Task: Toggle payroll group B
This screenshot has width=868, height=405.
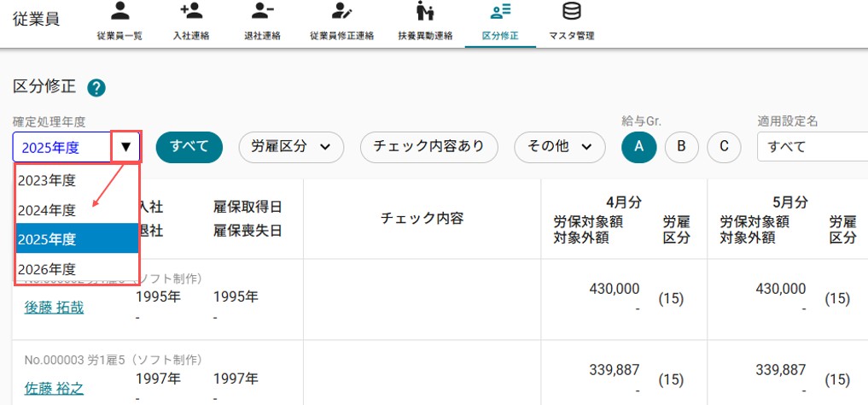Action: (x=681, y=147)
